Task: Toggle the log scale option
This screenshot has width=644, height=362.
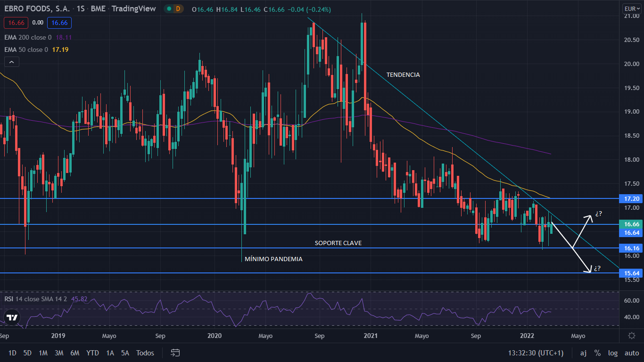Action: [613, 353]
